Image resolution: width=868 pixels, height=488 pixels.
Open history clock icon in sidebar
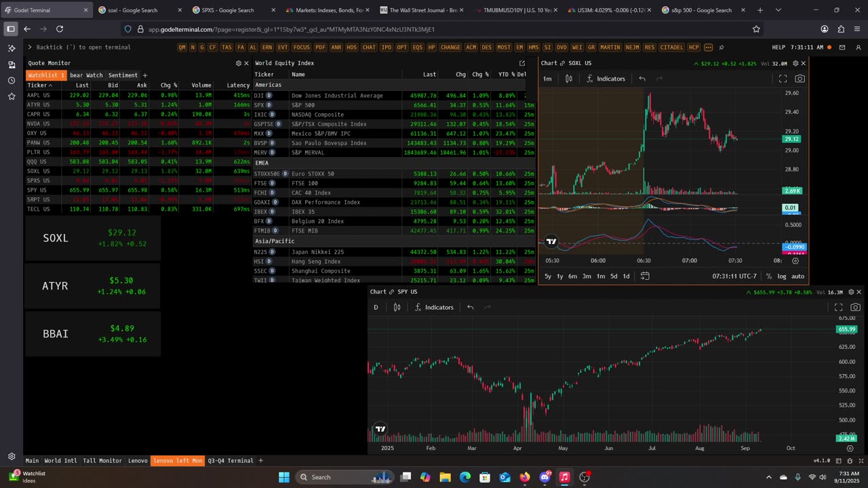(x=12, y=81)
